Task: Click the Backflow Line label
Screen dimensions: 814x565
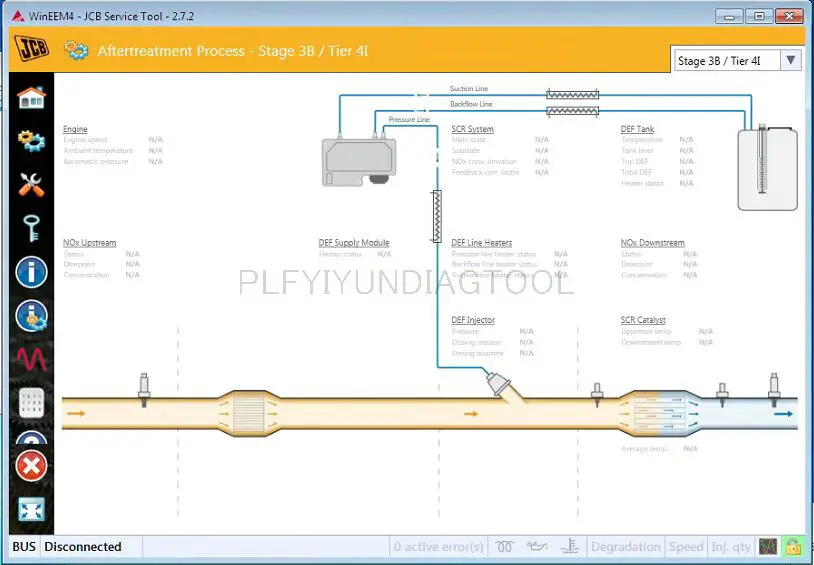Action: coord(471,104)
